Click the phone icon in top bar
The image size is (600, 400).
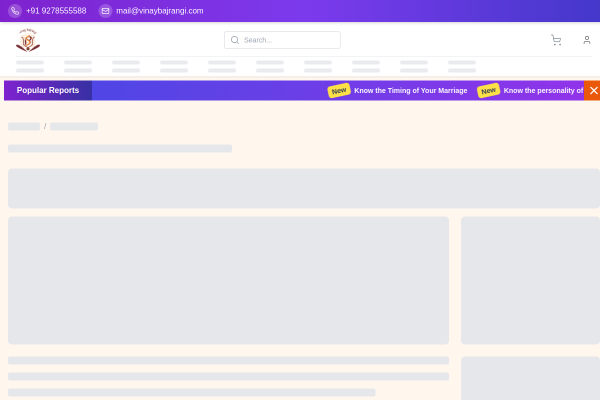pos(14,11)
